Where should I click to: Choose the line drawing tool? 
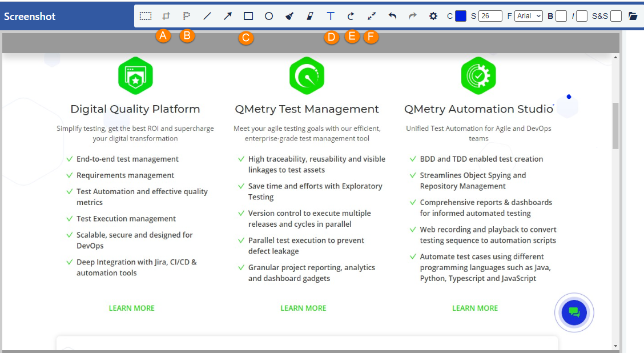(207, 15)
